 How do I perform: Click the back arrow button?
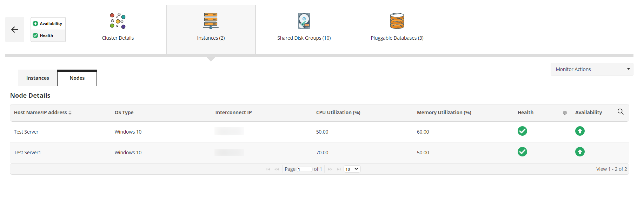click(x=15, y=30)
